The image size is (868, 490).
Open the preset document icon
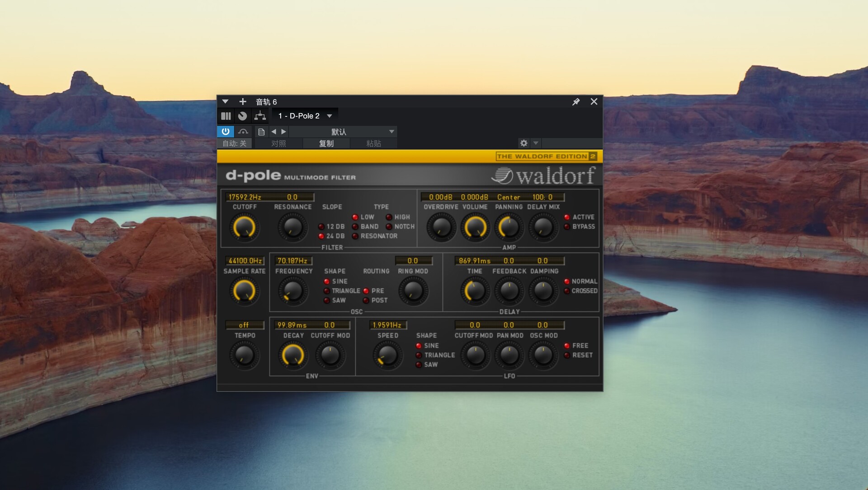261,132
